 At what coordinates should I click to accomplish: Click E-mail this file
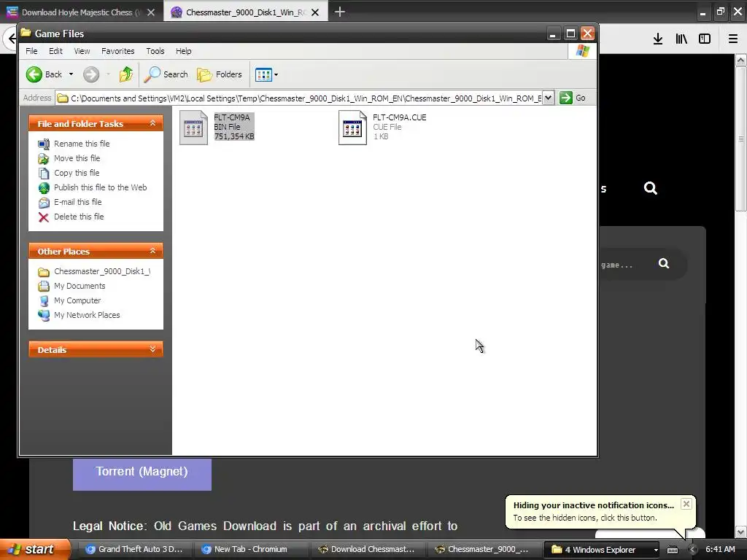click(77, 202)
